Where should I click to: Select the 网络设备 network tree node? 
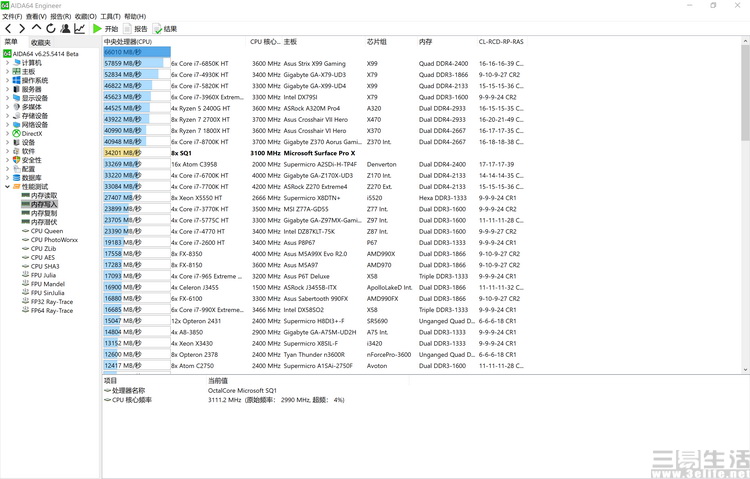(x=31, y=124)
